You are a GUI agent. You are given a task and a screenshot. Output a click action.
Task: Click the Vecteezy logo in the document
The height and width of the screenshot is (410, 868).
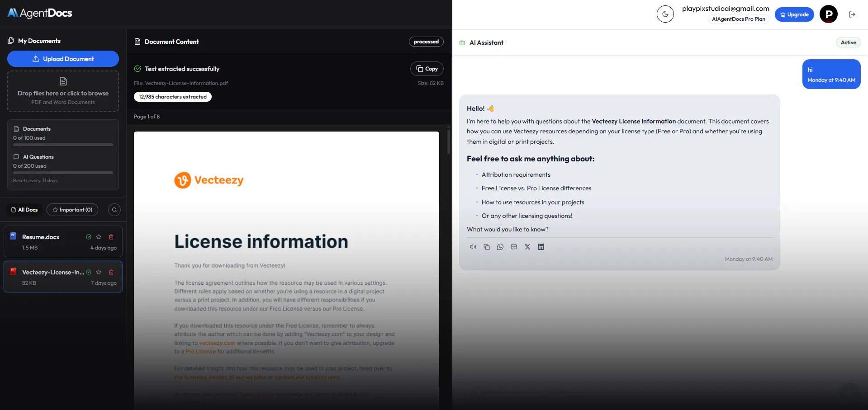pos(209,180)
